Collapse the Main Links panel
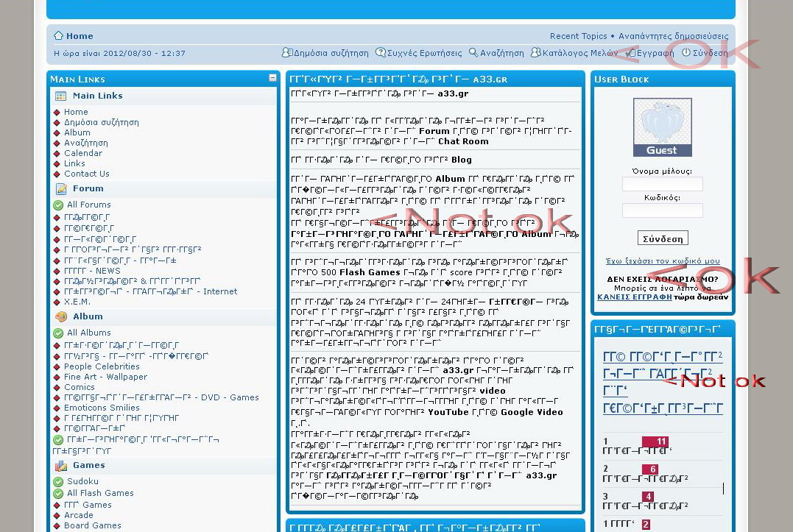 tap(272, 78)
